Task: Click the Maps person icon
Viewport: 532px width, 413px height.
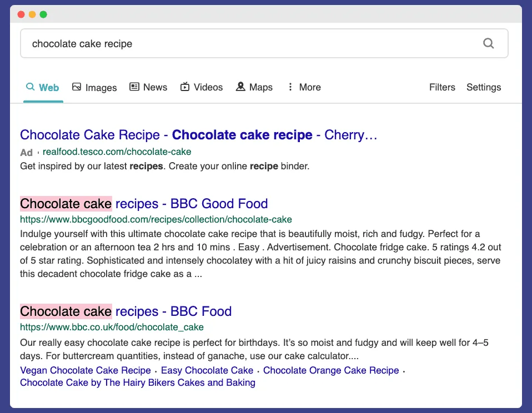Action: pyautogui.click(x=240, y=87)
